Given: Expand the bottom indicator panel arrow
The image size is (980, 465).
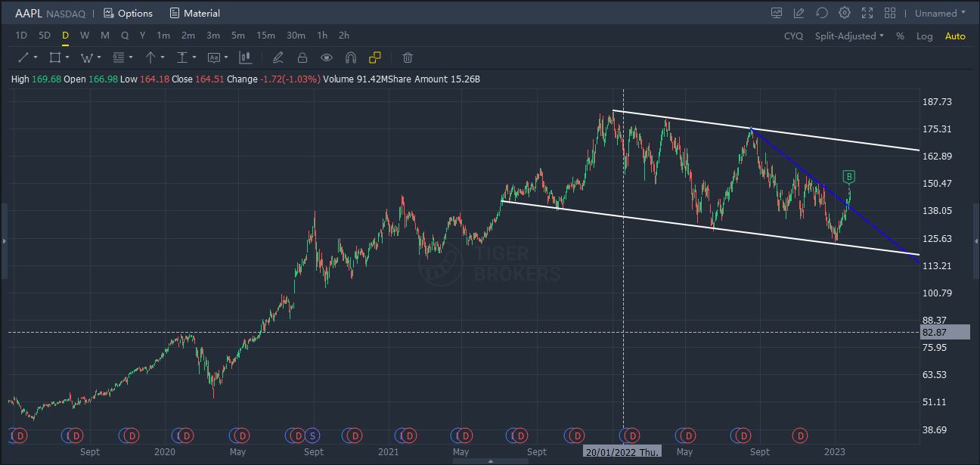Looking at the screenshot, I should pos(490,460).
